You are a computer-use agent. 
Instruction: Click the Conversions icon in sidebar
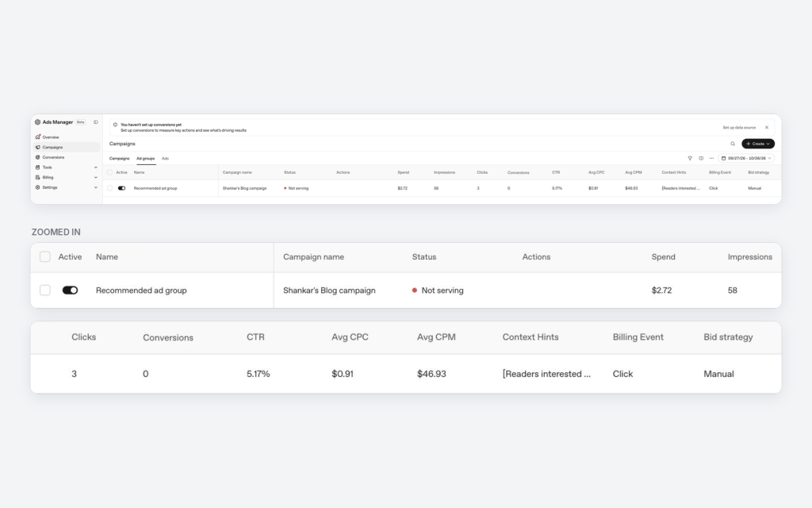(37, 157)
